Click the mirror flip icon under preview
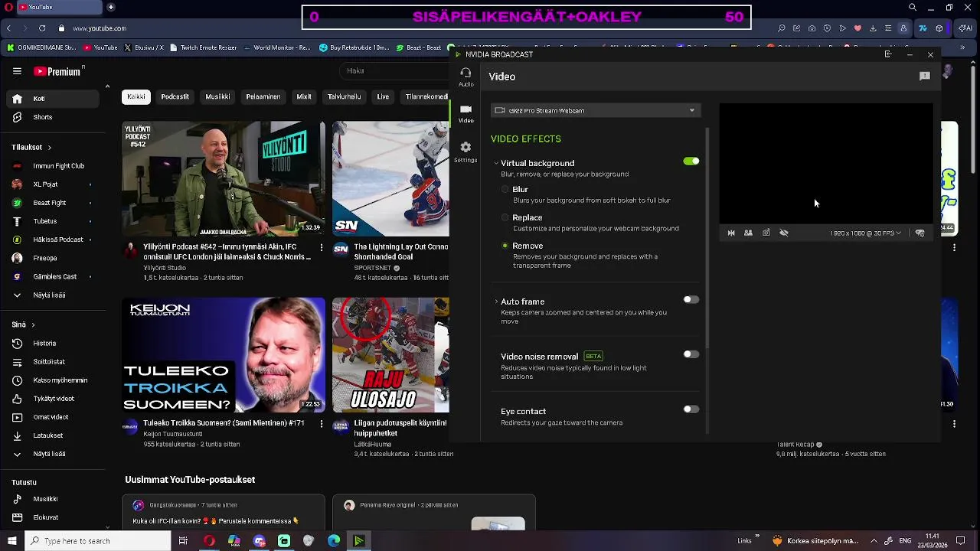980x551 pixels. pyautogui.click(x=731, y=233)
